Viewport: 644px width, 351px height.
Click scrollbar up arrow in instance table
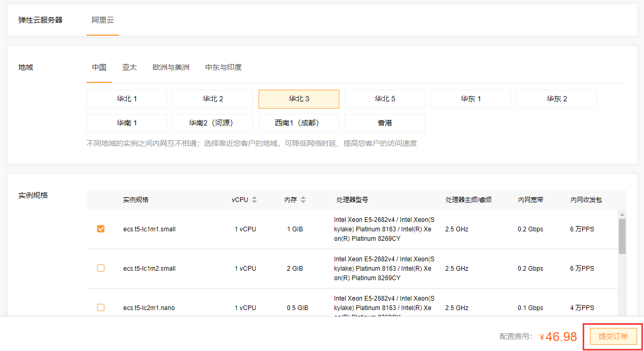(622, 215)
